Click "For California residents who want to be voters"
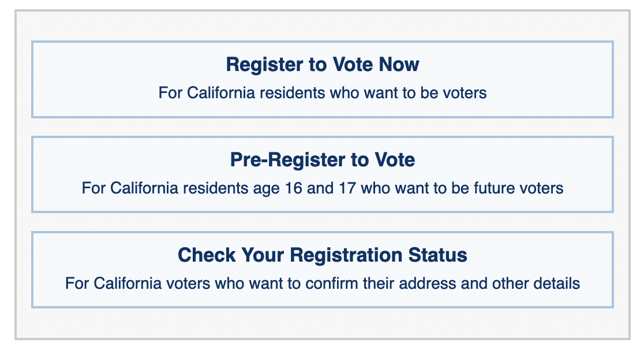Screen dimensions: 644x350 point(322,93)
